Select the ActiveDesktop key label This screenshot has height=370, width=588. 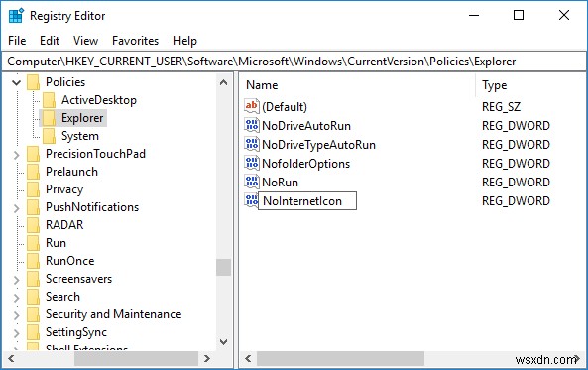coord(99,100)
